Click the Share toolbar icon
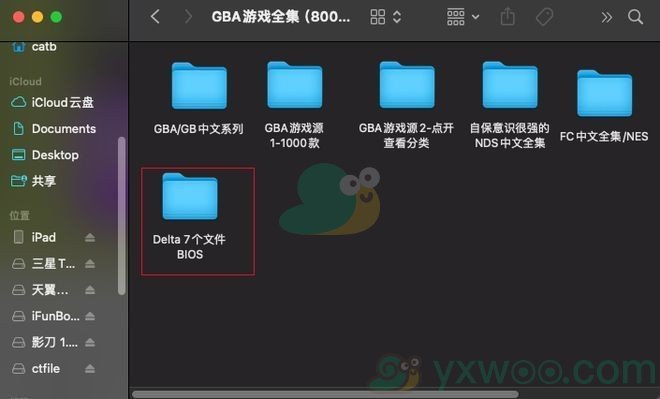660x399 pixels. click(x=508, y=17)
